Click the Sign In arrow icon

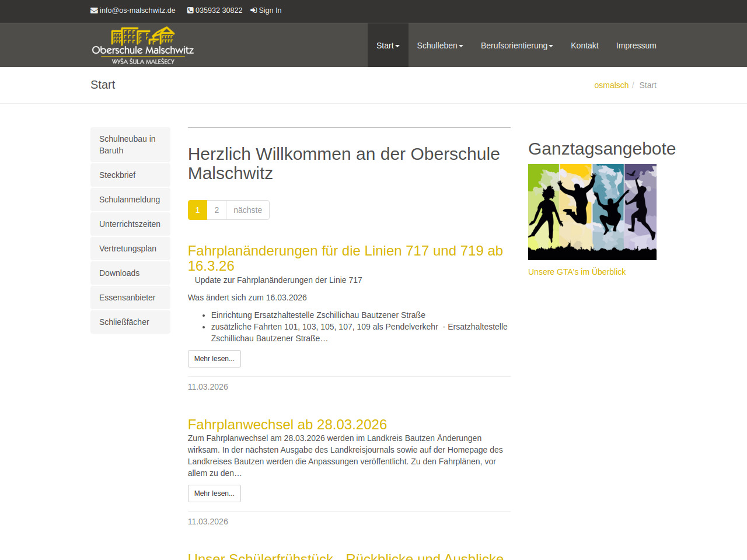(254, 10)
